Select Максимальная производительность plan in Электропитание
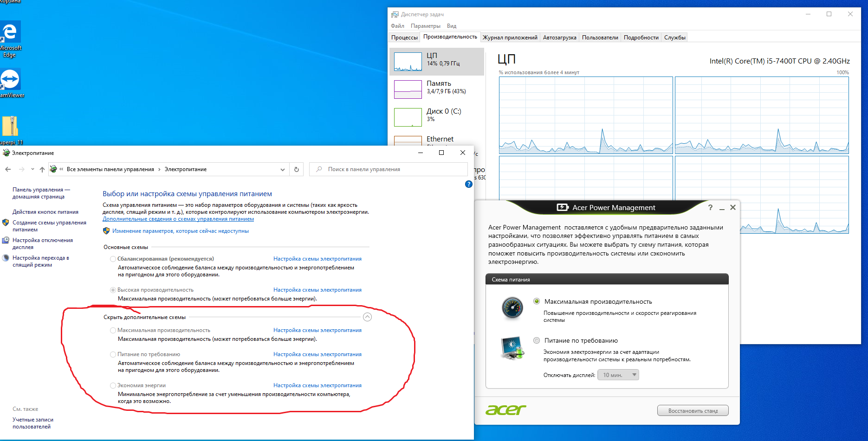The height and width of the screenshot is (441, 868). click(x=113, y=330)
